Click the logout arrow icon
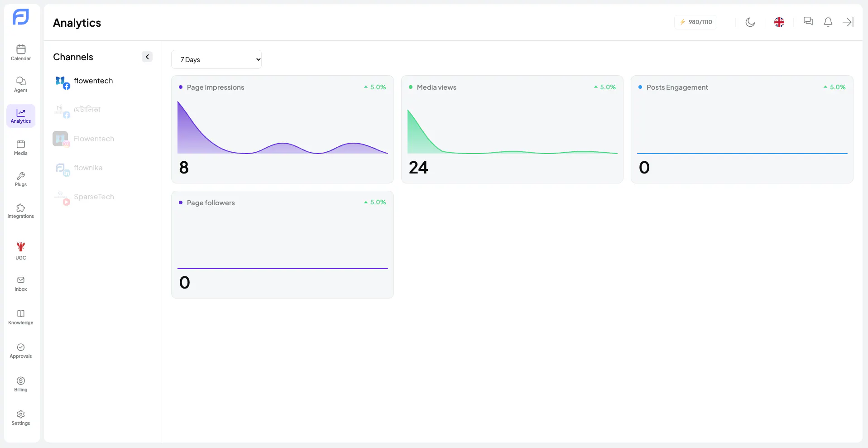 848,22
